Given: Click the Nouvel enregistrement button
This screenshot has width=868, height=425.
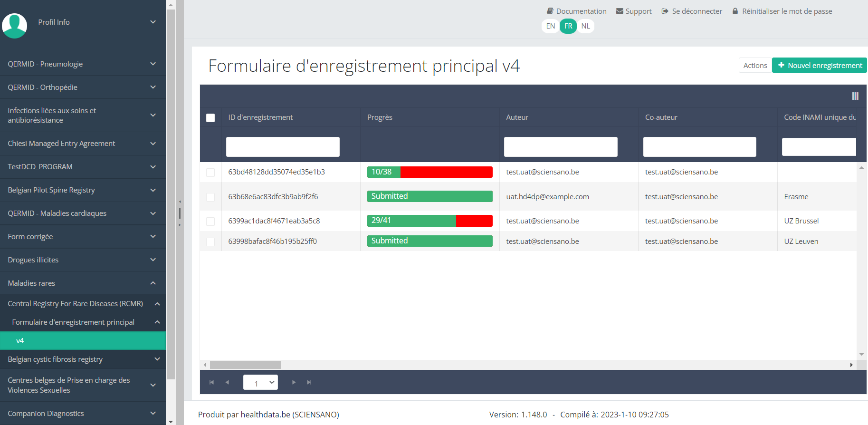Looking at the screenshot, I should [819, 65].
